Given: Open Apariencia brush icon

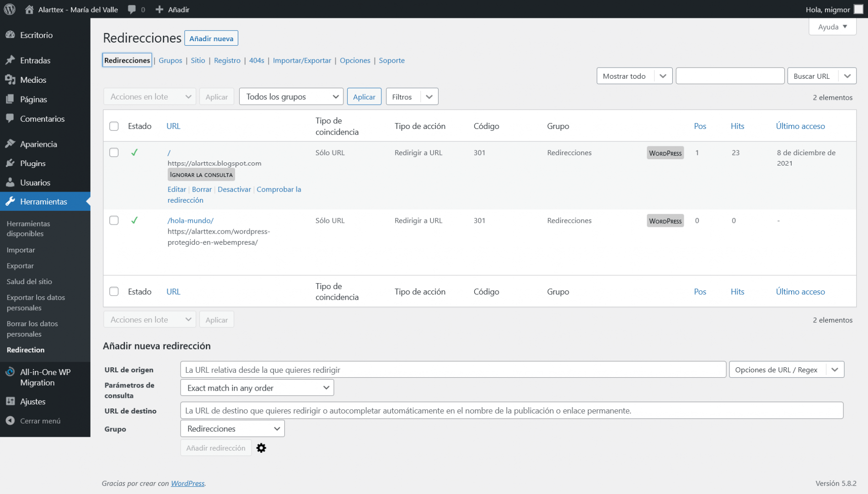Looking at the screenshot, I should click(x=10, y=144).
